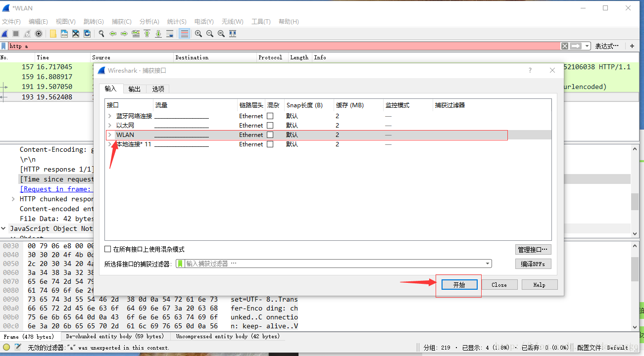Sort by the Protocol column header

pyautogui.click(x=270, y=57)
